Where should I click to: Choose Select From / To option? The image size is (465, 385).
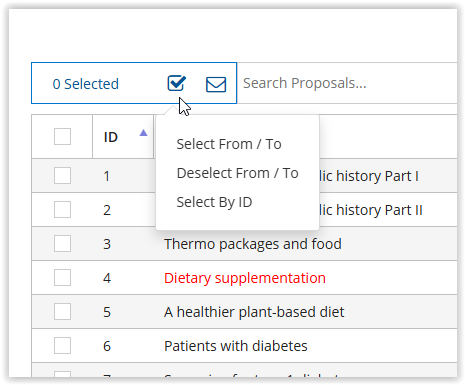coord(229,144)
